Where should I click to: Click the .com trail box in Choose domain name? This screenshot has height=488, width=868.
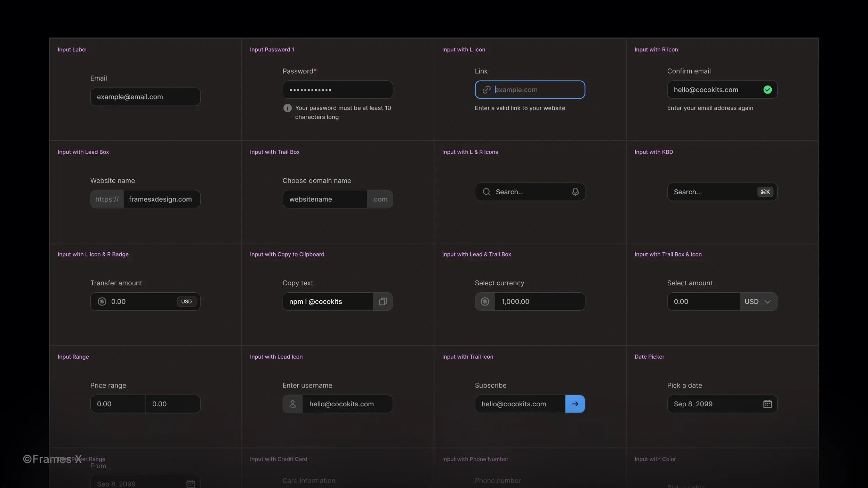point(380,199)
